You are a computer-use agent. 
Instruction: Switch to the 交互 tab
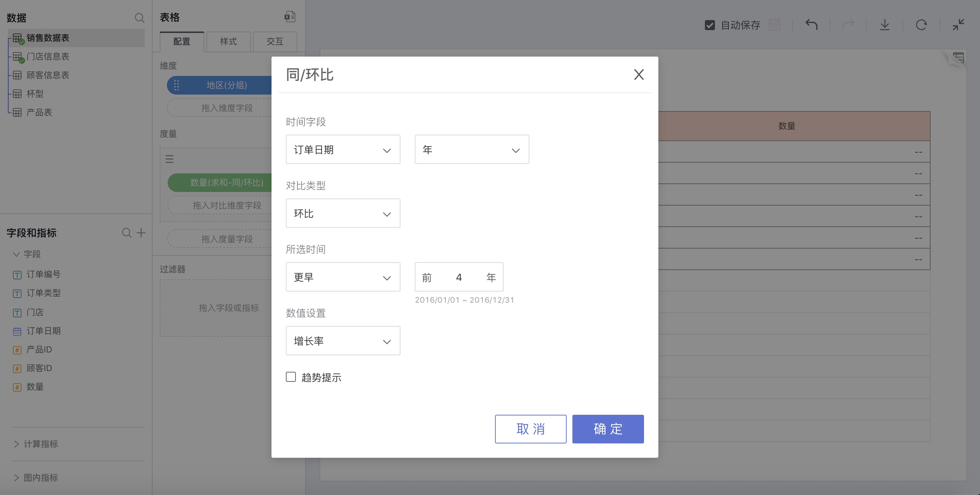275,42
